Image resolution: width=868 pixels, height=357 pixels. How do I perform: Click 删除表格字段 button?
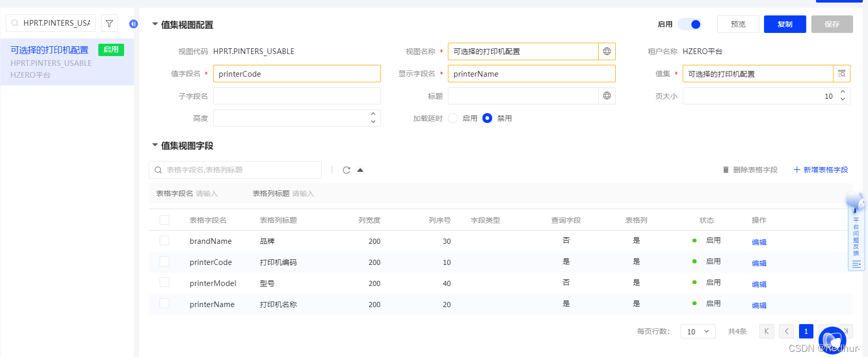(x=750, y=170)
